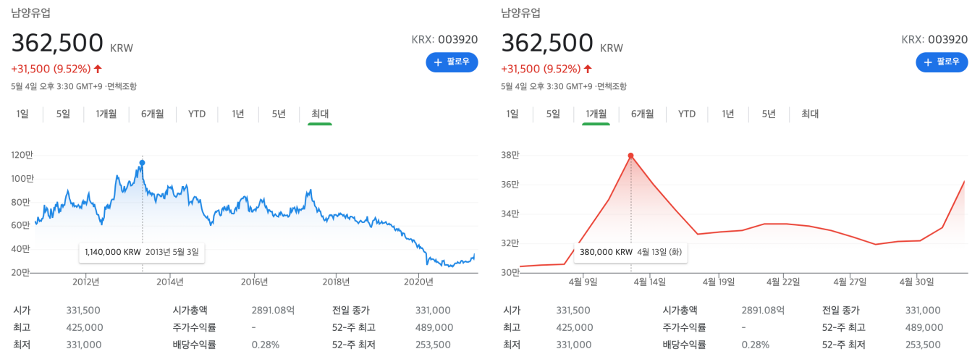Click the 38만 y-axis label on right chart

[x=511, y=155]
